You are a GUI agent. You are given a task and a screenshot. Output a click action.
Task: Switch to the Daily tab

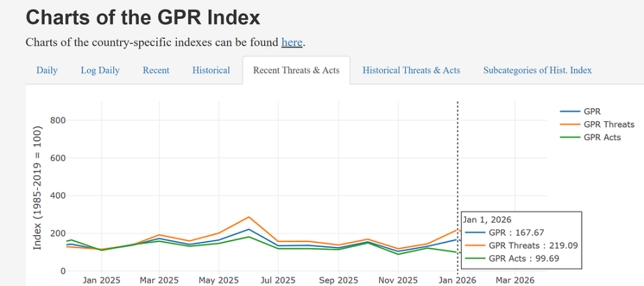47,70
